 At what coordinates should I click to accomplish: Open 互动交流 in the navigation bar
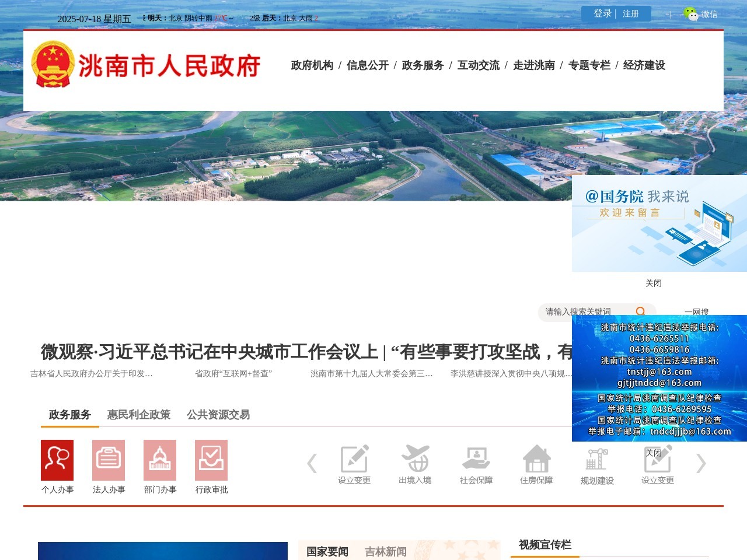(x=479, y=65)
